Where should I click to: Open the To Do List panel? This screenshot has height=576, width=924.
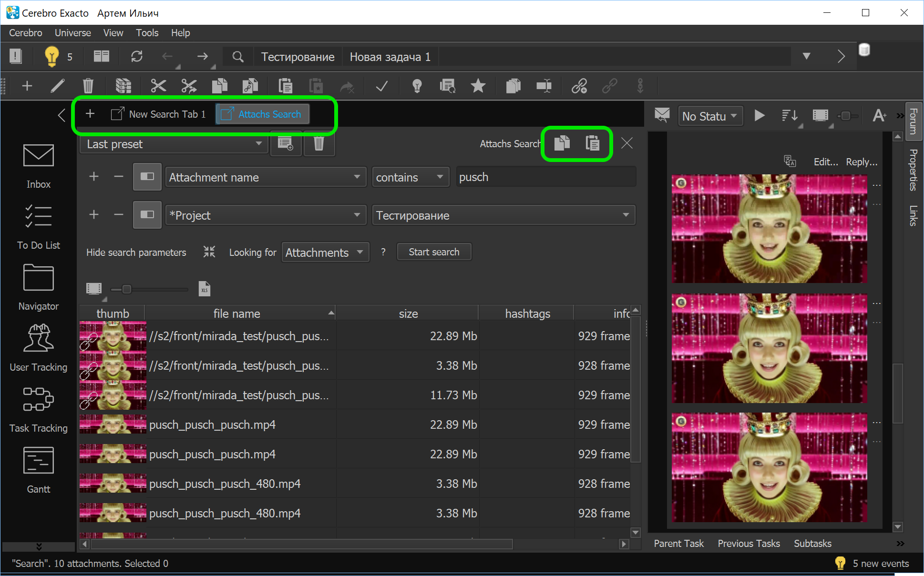38,227
